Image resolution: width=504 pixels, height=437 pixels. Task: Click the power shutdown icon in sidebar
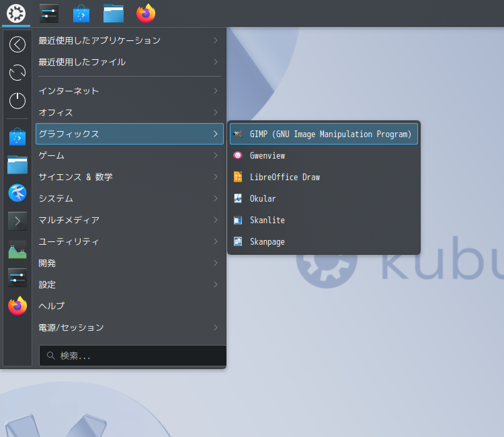click(x=17, y=101)
